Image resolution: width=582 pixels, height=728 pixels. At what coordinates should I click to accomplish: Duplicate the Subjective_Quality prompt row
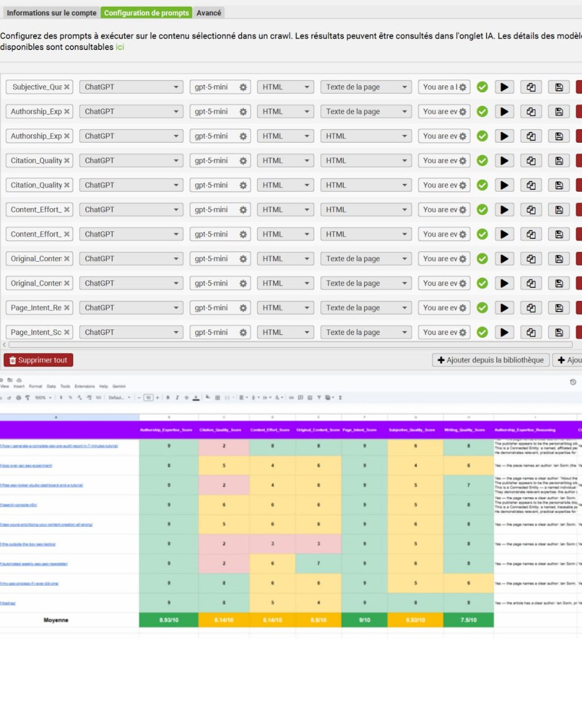(531, 87)
